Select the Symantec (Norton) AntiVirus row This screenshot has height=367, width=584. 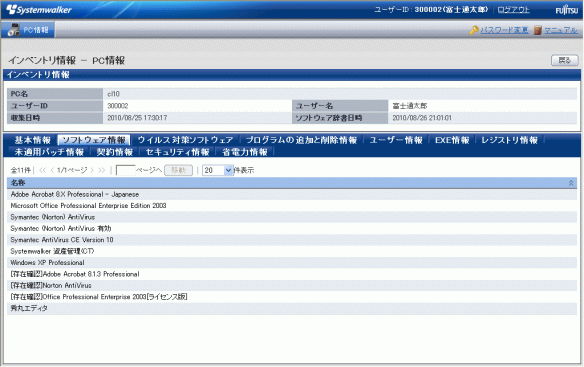(x=292, y=217)
